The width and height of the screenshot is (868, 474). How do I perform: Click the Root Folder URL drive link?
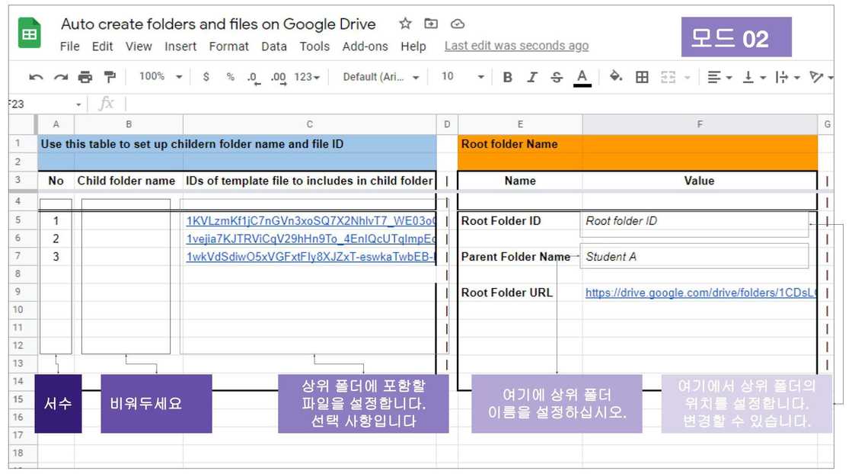pos(699,293)
